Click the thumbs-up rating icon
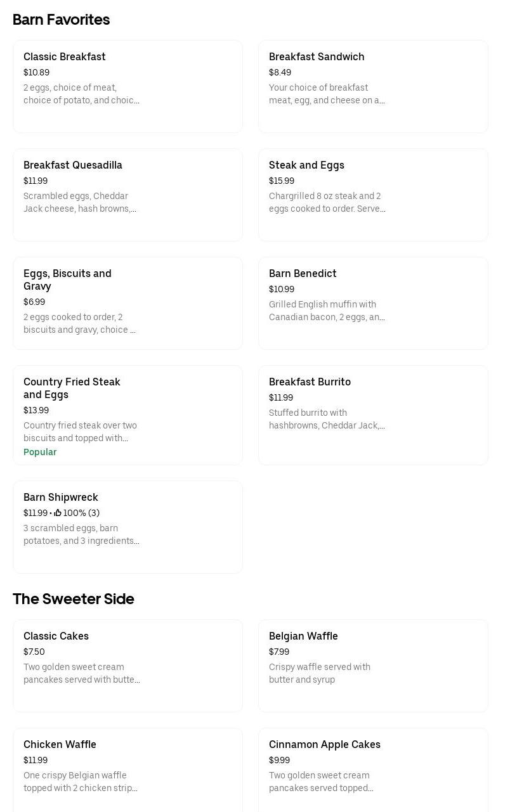Screen dimensions: 510x812 coord(58,513)
